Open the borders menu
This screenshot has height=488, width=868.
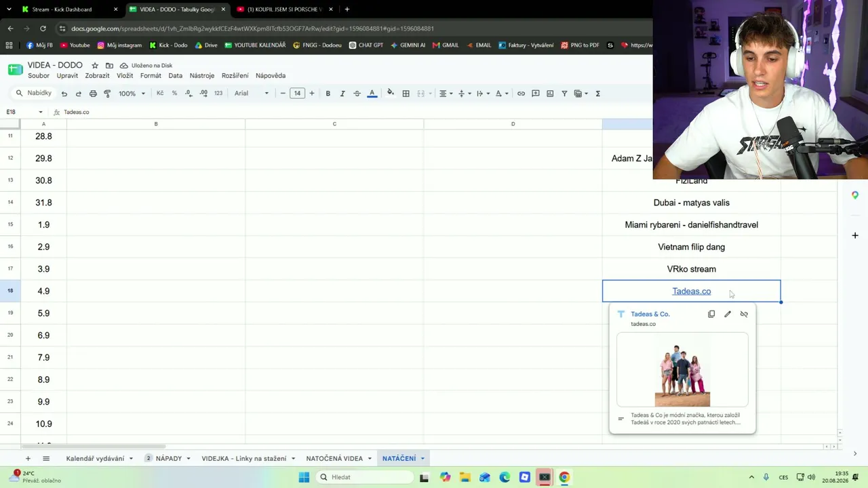(x=406, y=94)
